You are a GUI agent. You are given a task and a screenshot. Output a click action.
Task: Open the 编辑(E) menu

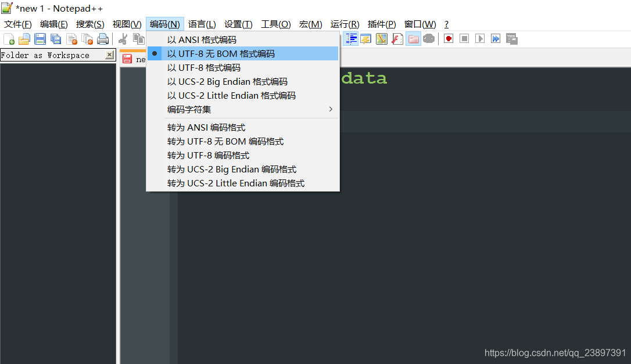(54, 24)
